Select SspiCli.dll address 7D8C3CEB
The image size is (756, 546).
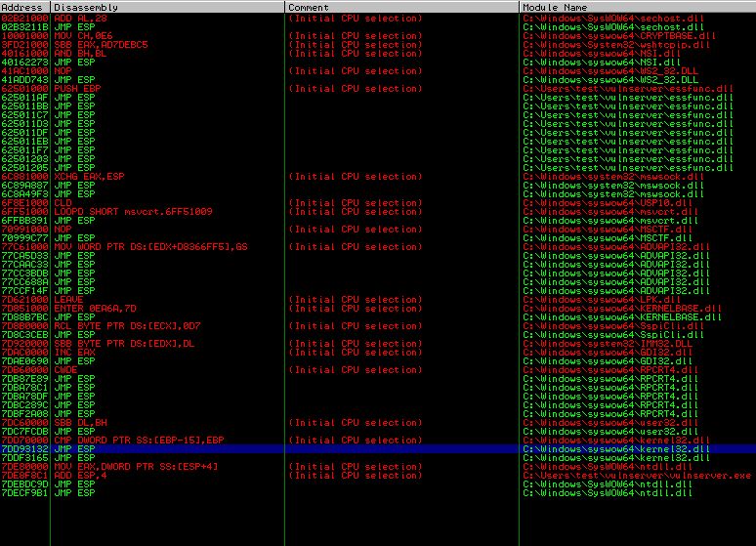(24, 335)
